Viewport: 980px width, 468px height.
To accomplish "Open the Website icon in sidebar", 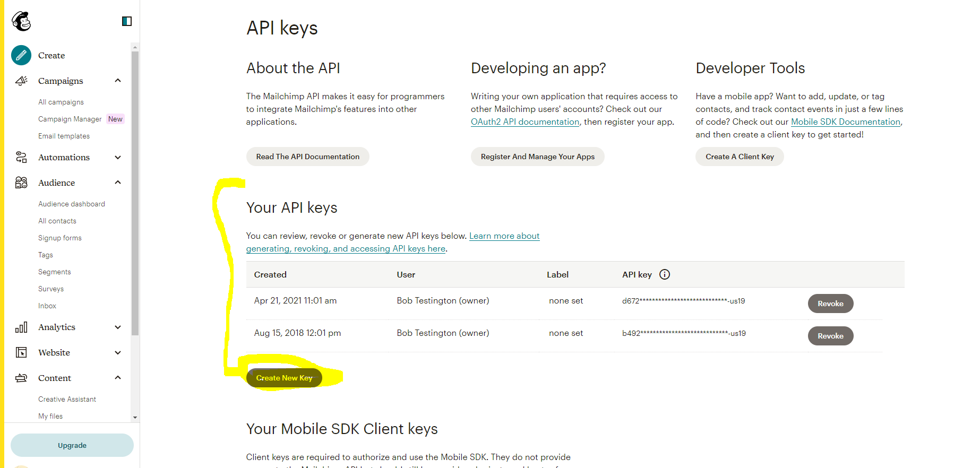I will [21, 352].
